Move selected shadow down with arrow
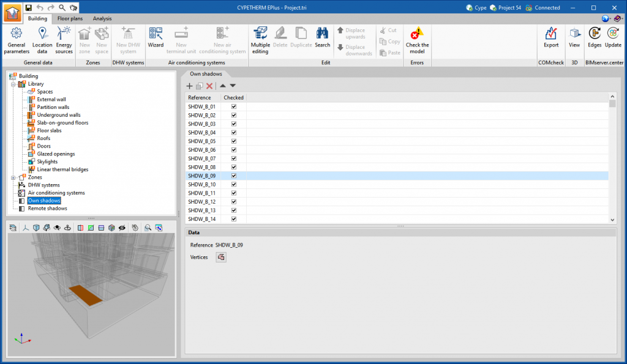 (x=233, y=86)
